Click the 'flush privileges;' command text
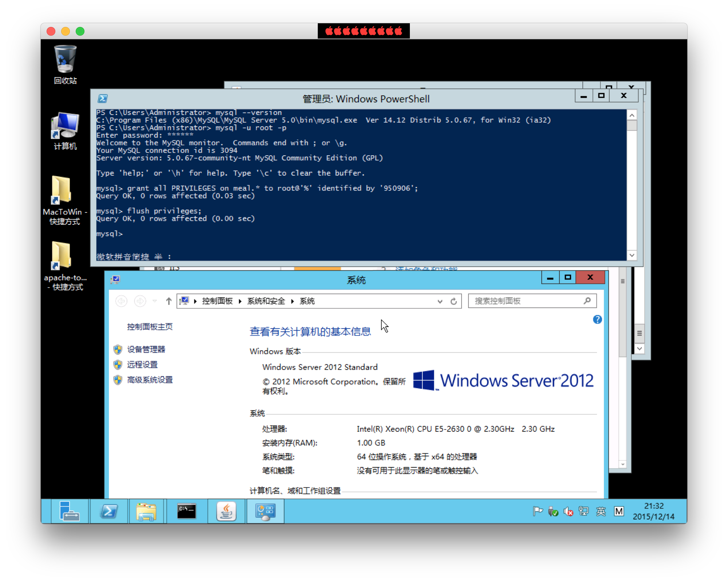728x582 pixels. click(164, 211)
